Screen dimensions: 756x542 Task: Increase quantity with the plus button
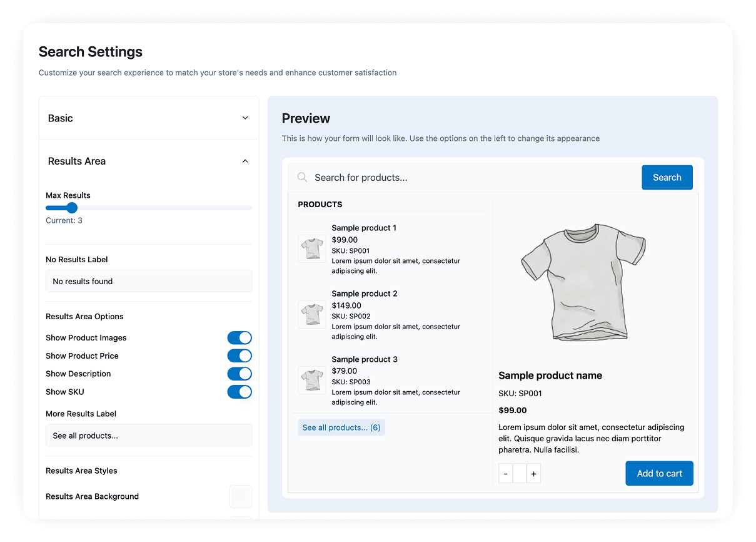click(533, 474)
